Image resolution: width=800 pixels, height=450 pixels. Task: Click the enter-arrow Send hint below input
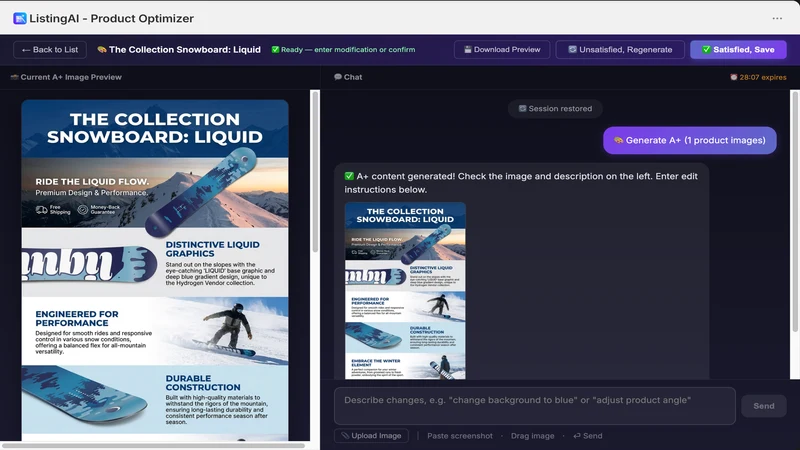tap(588, 436)
